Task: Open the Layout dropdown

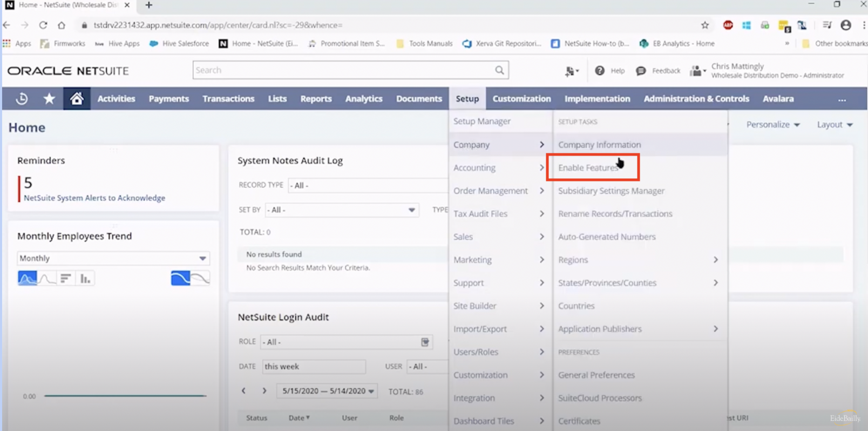Action: pyautogui.click(x=835, y=124)
